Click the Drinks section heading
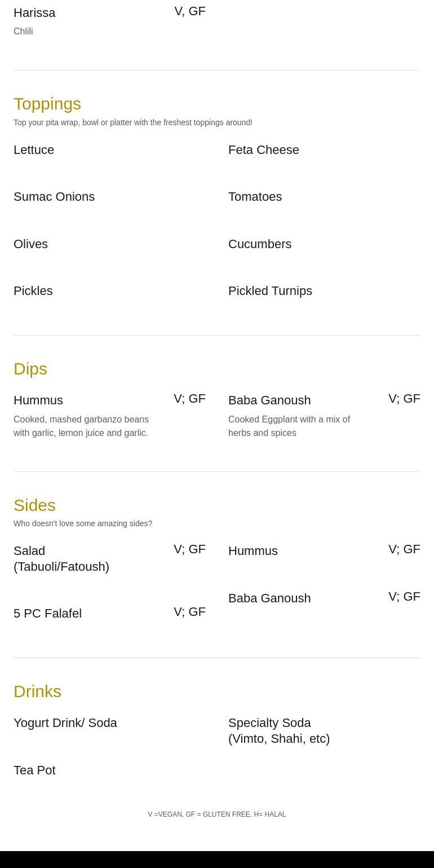Screen dimensions: 434x868 click(37, 691)
